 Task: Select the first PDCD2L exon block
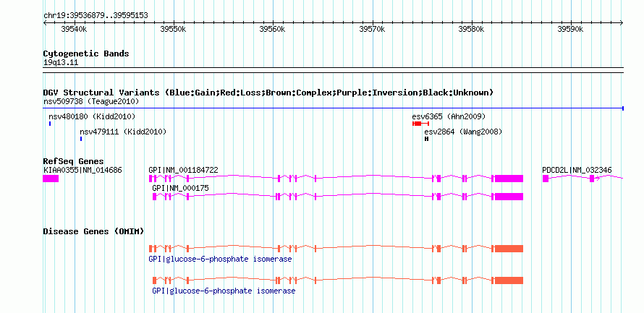click(x=546, y=179)
